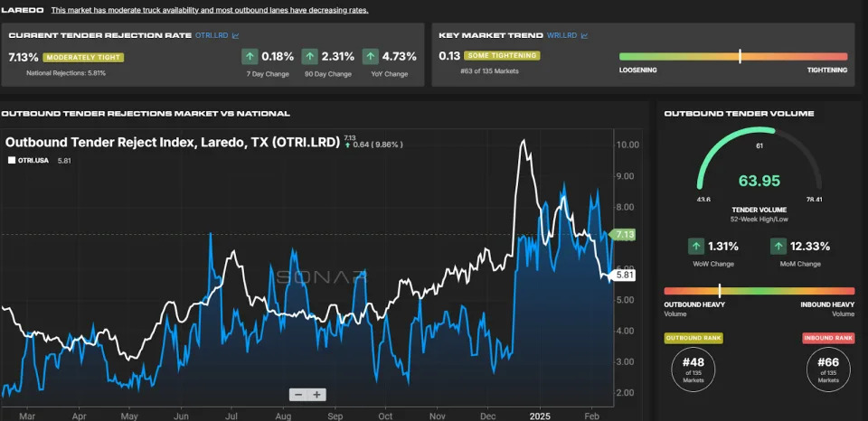868x421 pixels.
Task: Open the OTRI.LRD ticker link
Action: point(212,35)
